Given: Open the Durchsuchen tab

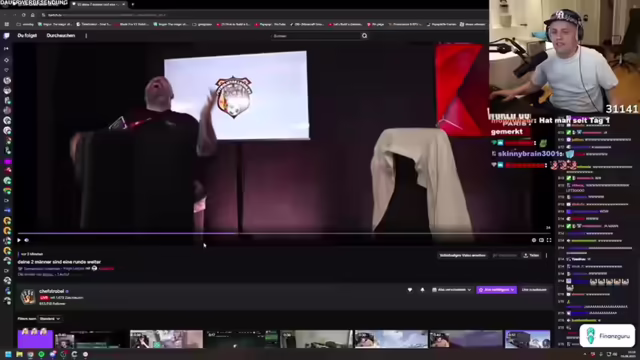Looking at the screenshot, I should pos(60,36).
